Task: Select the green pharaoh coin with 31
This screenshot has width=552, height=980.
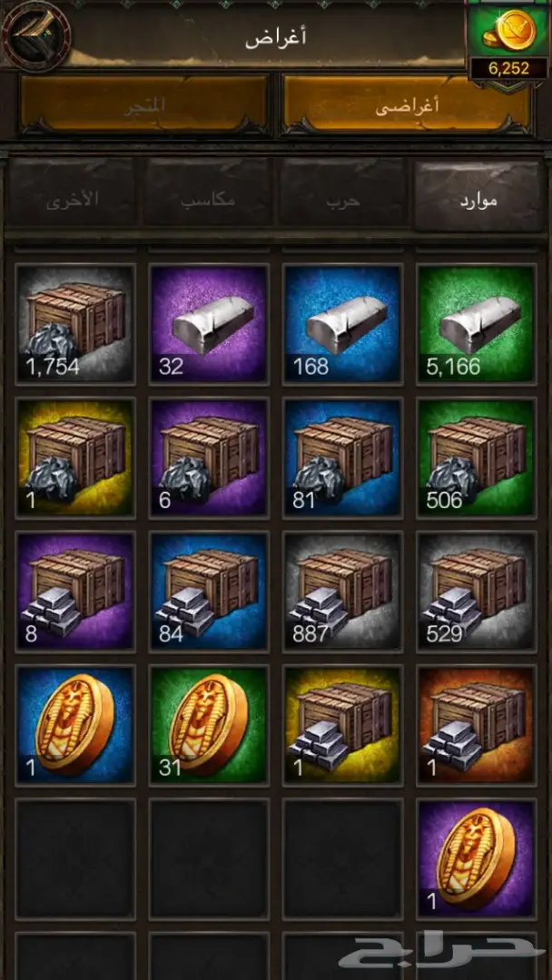Action: pos(210,725)
